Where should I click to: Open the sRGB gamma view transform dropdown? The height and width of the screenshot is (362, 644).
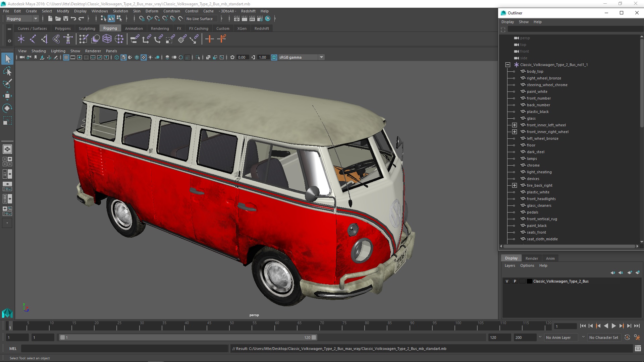[301, 57]
